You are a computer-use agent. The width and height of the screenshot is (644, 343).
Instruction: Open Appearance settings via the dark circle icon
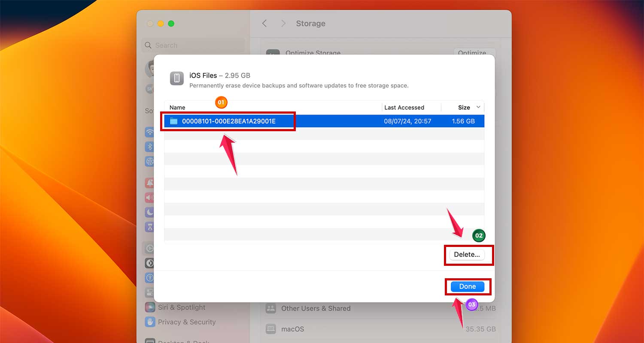(x=149, y=262)
